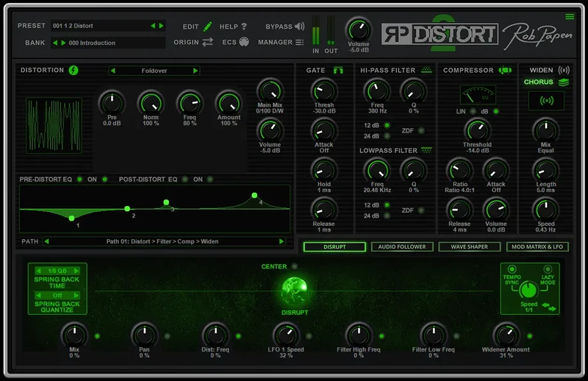Click the widen stereo display icon

tap(546, 101)
